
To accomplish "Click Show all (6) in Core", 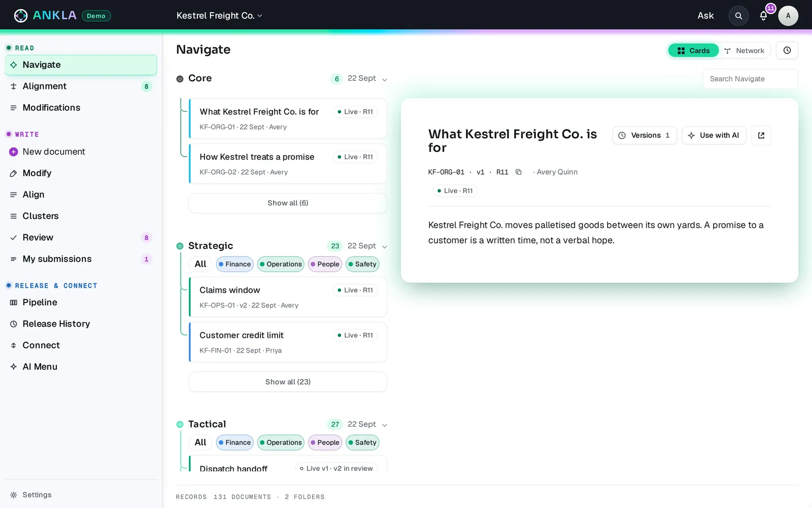I will pos(288,203).
